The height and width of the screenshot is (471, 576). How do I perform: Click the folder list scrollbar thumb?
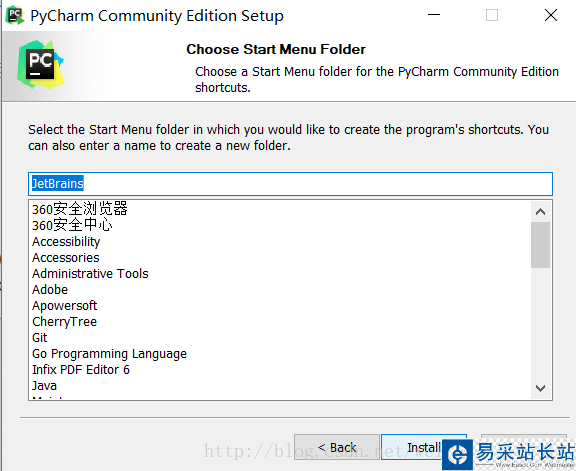click(540, 245)
